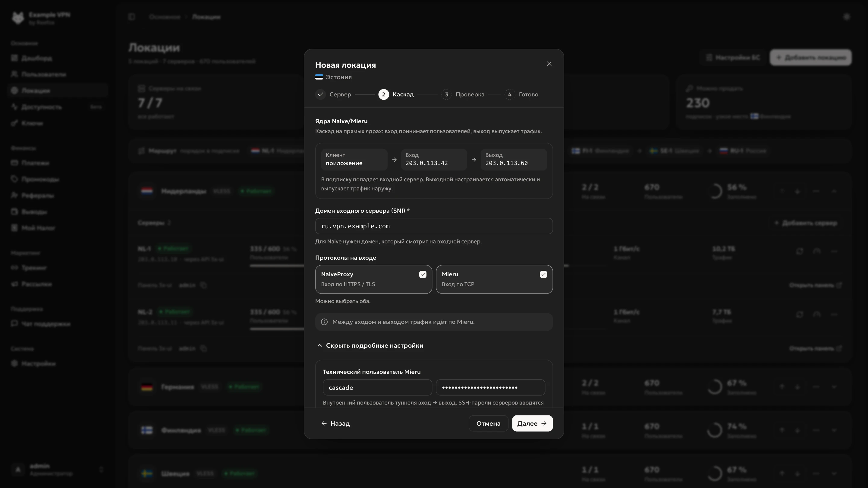Click the Вход 203.0.113.42 card

(x=434, y=159)
